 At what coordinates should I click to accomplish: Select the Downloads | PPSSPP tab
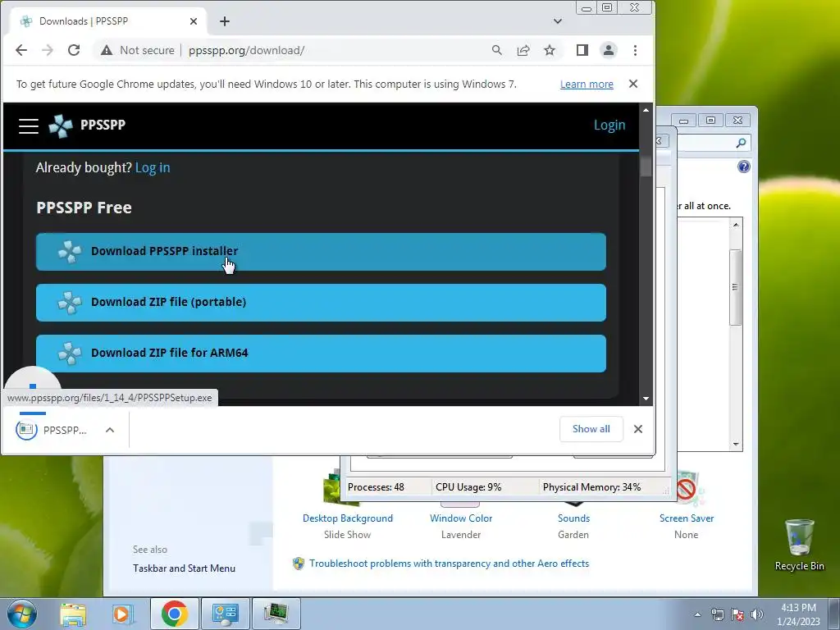107,21
